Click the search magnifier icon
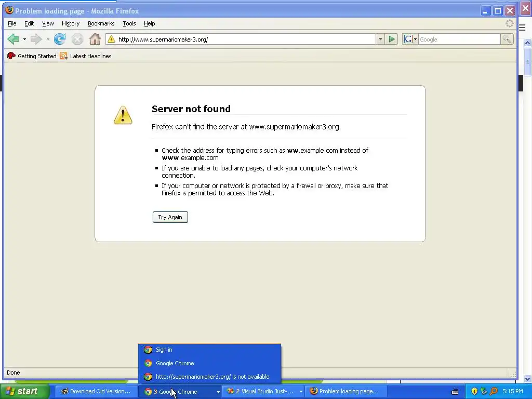 pos(507,39)
